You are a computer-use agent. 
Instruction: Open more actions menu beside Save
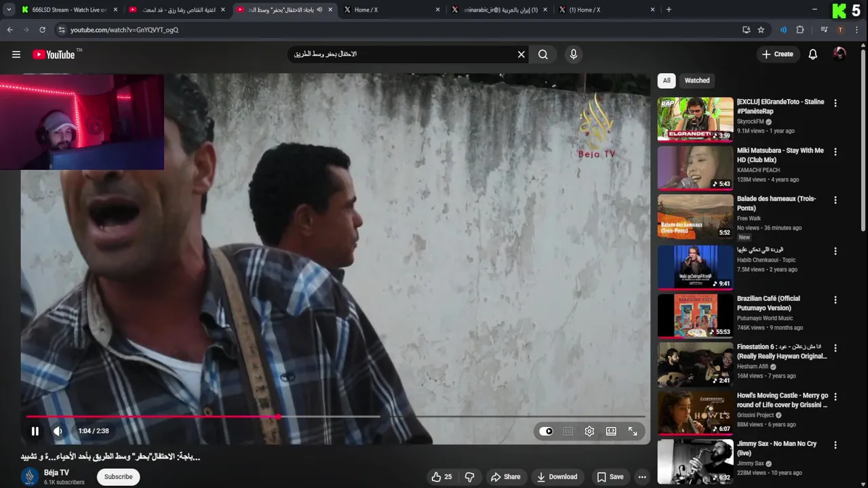tap(642, 477)
